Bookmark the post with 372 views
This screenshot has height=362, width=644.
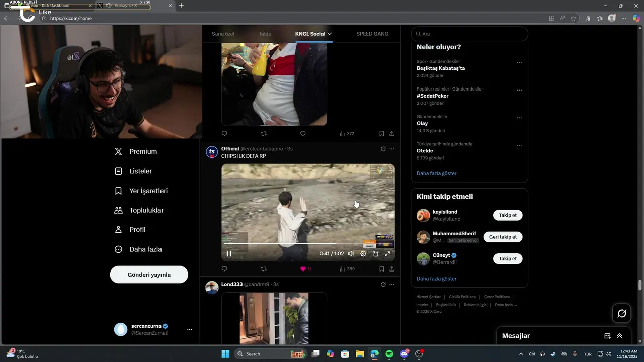381,134
